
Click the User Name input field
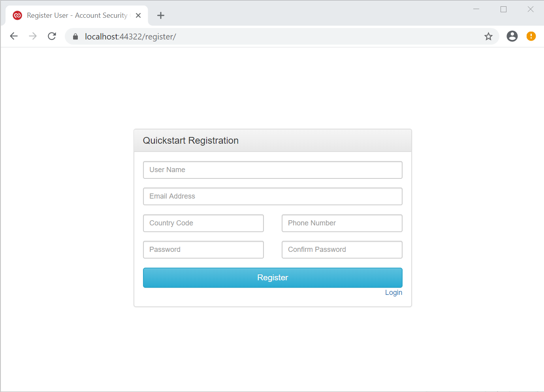(273, 170)
